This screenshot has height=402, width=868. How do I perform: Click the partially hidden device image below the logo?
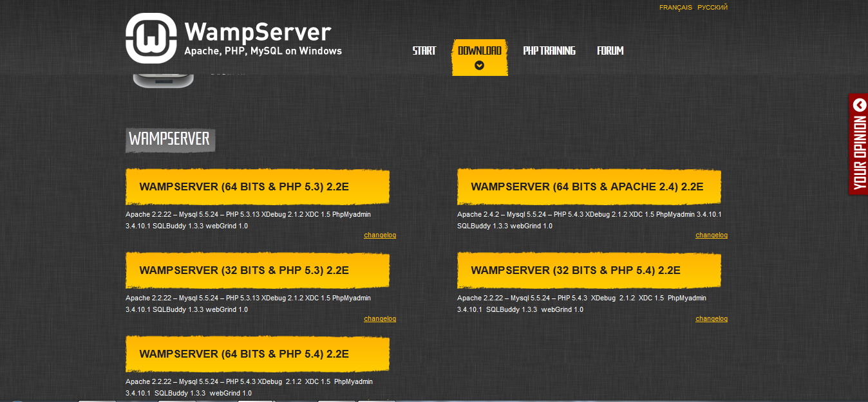point(163,81)
